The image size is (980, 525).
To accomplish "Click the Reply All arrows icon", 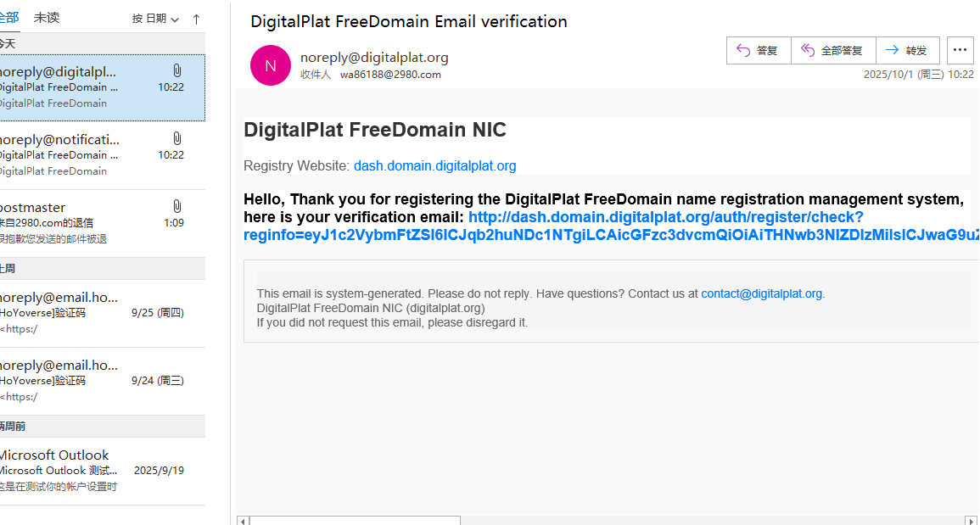I will point(808,51).
